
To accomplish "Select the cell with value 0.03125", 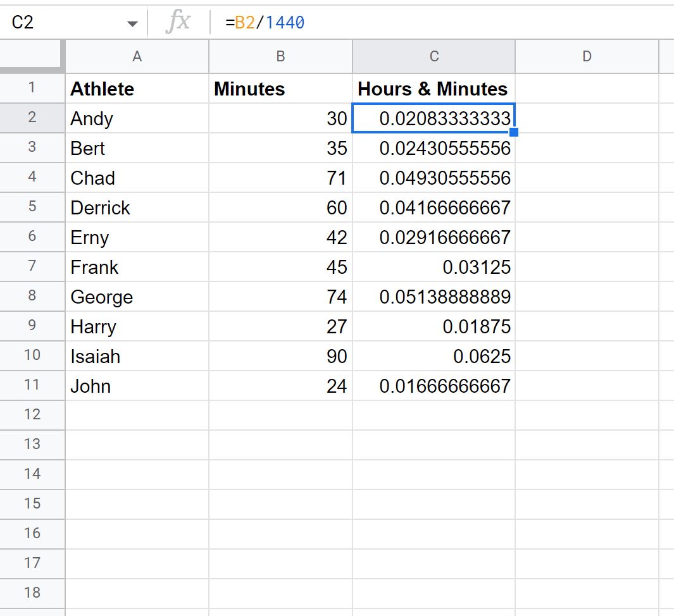I will (434, 267).
